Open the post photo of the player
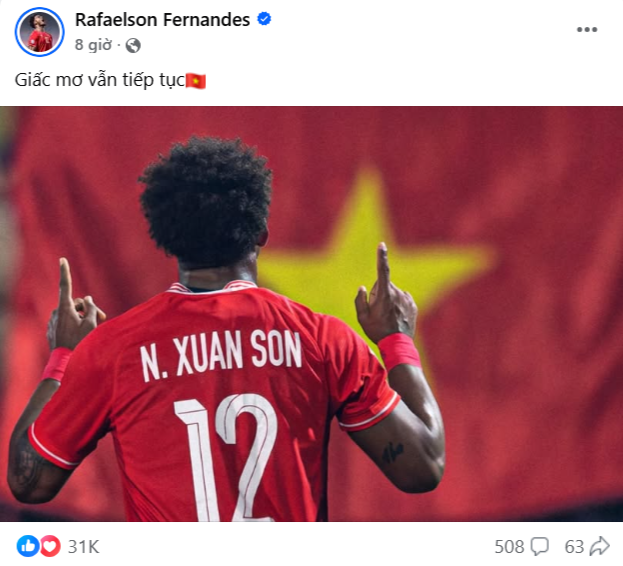The height and width of the screenshot is (566, 623). [312, 314]
